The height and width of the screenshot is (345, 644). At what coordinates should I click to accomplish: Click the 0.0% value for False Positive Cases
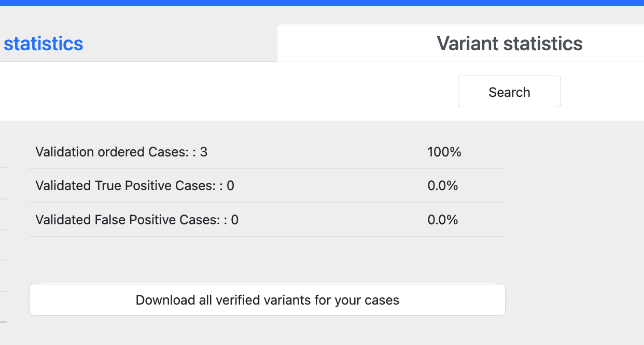tap(442, 219)
